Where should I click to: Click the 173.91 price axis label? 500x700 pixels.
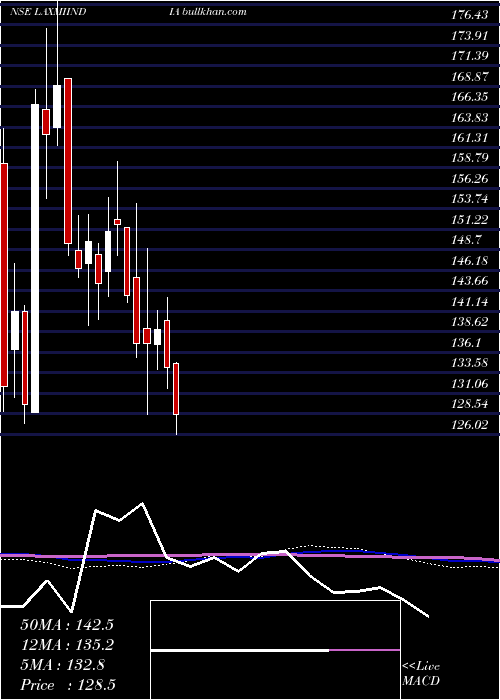click(x=469, y=35)
